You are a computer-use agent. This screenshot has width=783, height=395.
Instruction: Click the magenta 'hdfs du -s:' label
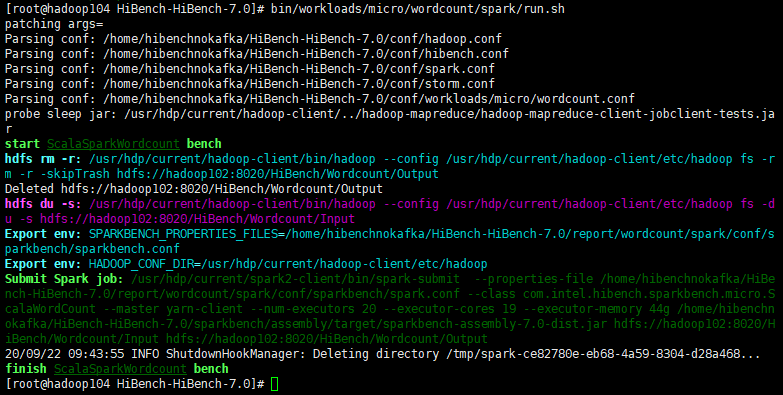coord(43,204)
